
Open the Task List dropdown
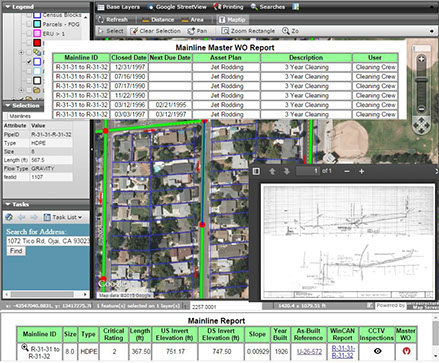tap(63, 217)
